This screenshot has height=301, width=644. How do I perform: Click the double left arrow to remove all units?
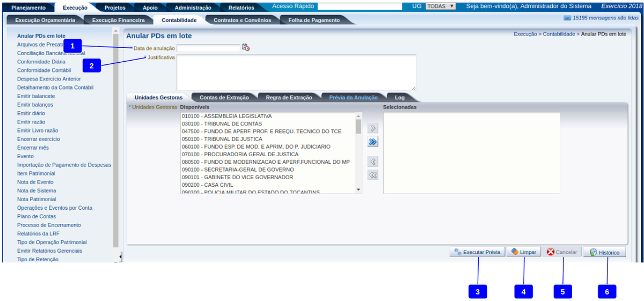(373, 175)
